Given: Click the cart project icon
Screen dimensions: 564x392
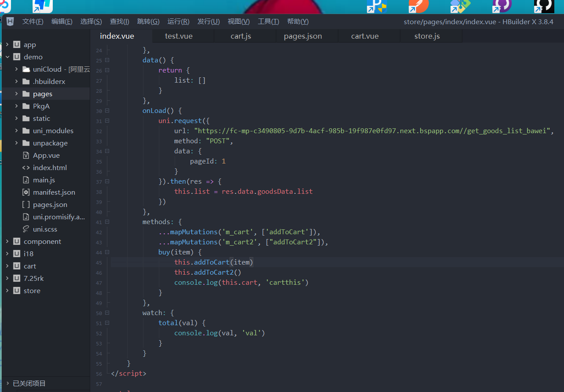Looking at the screenshot, I should point(17,266).
